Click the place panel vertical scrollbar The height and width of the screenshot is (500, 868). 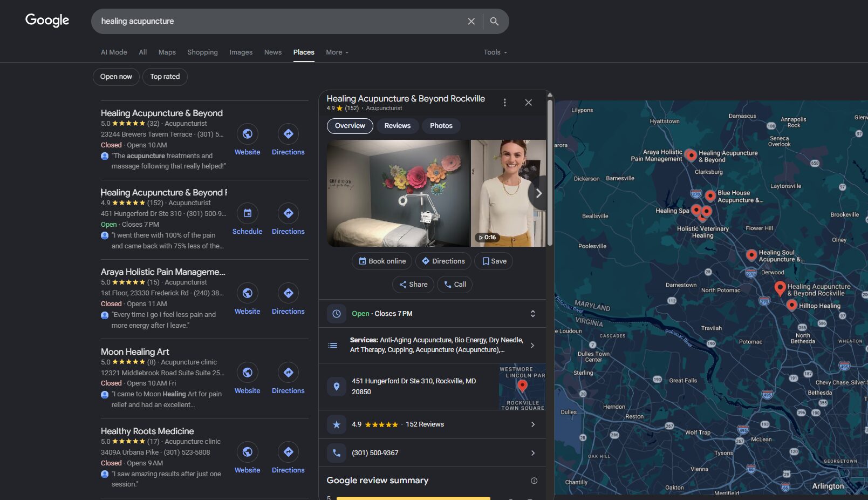tap(550, 173)
